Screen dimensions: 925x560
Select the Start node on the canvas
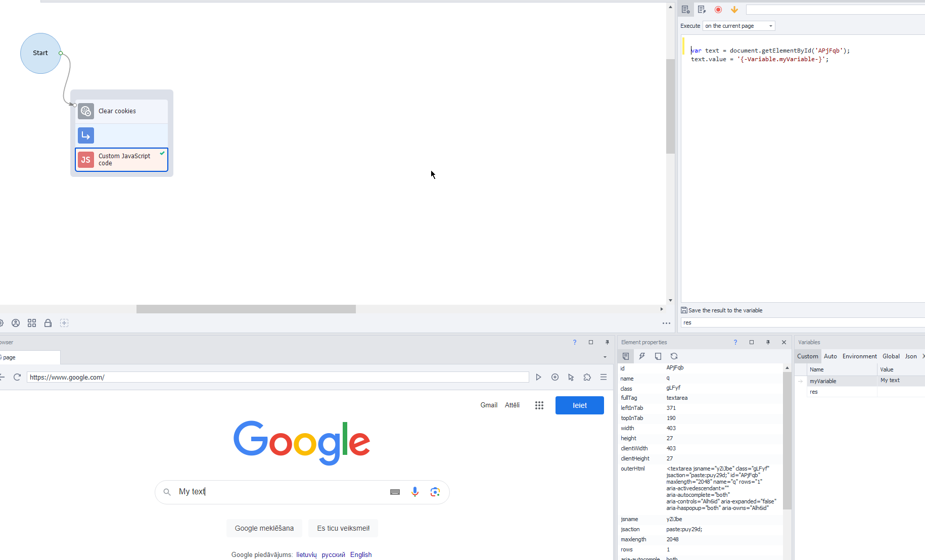[40, 53]
